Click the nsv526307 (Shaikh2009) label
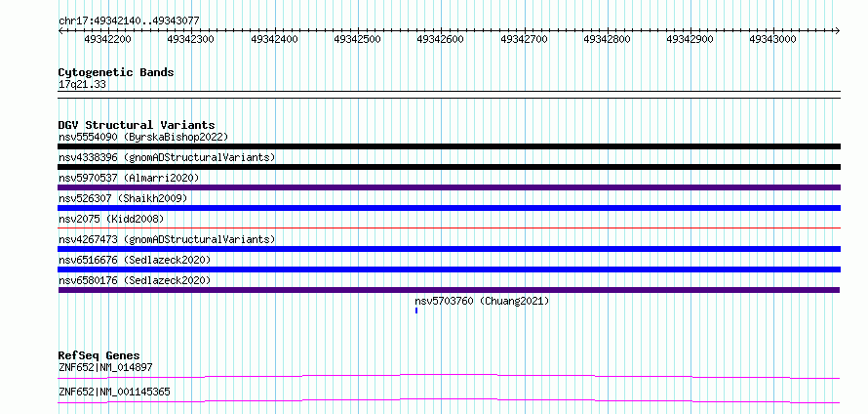868x414 pixels. click(x=123, y=198)
